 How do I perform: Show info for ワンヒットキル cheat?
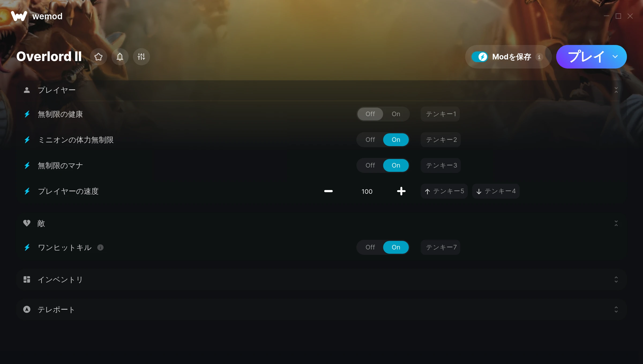[x=100, y=248]
